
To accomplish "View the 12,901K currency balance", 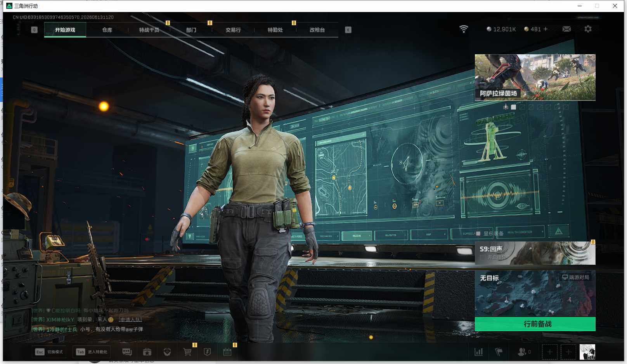I will [x=501, y=29].
